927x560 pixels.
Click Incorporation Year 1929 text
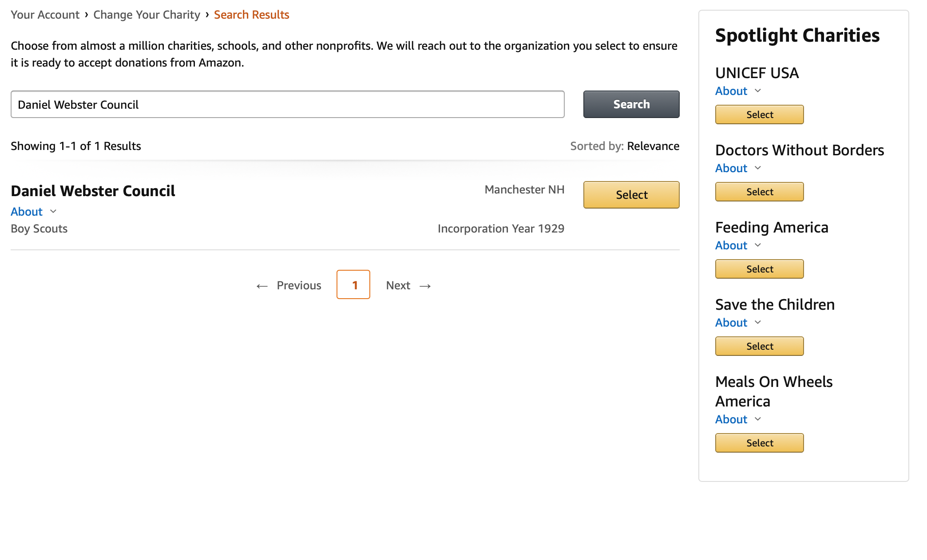tap(501, 229)
